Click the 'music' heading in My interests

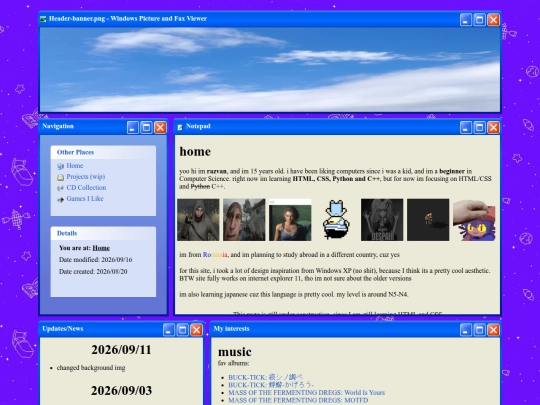pos(235,352)
